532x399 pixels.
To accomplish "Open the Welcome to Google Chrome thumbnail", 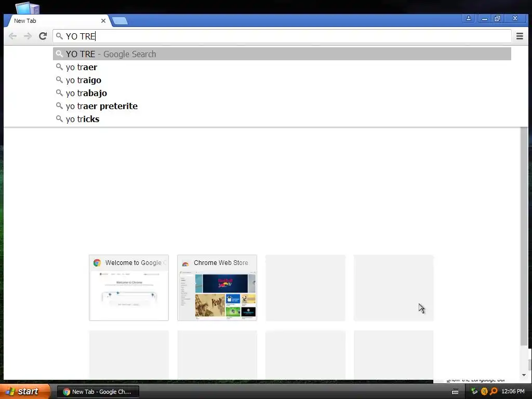I will (x=129, y=288).
